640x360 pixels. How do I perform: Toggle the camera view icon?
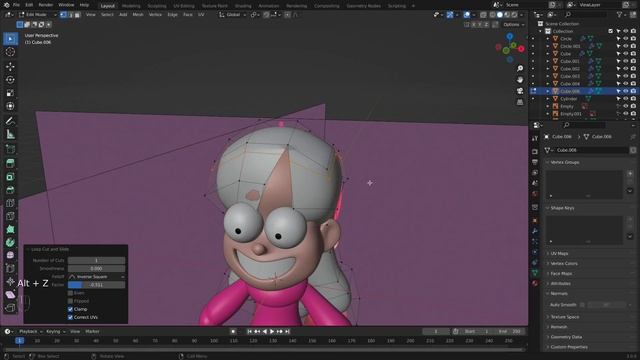pos(520,91)
